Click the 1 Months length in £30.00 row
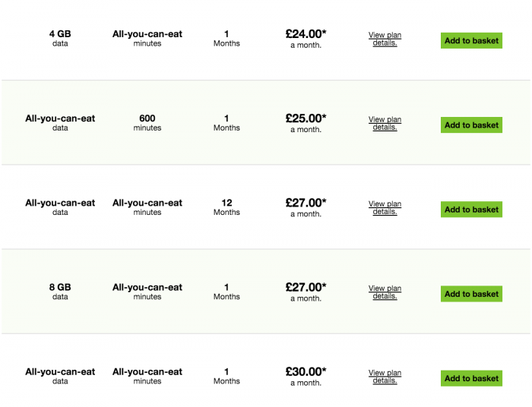The width and height of the screenshot is (532, 407). [226, 376]
